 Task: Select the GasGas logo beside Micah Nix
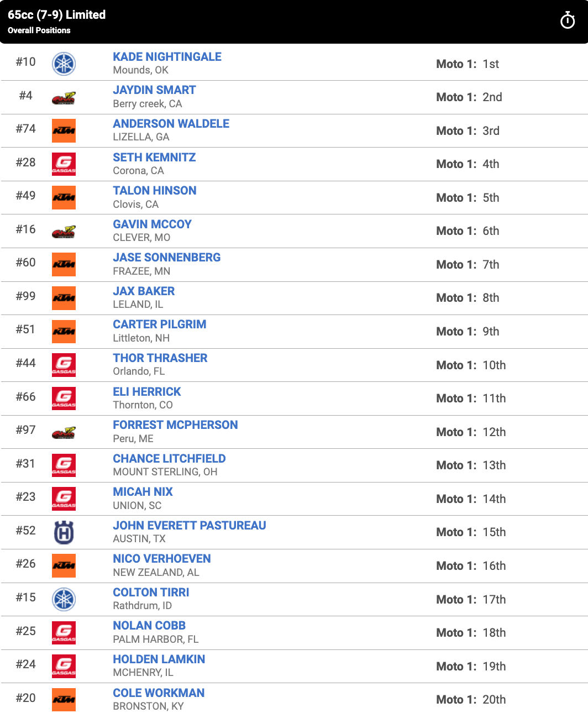pos(64,498)
